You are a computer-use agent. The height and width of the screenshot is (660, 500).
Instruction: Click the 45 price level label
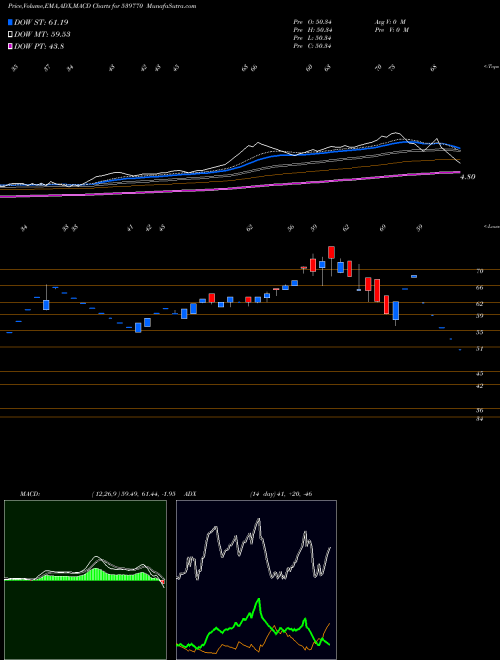click(479, 373)
